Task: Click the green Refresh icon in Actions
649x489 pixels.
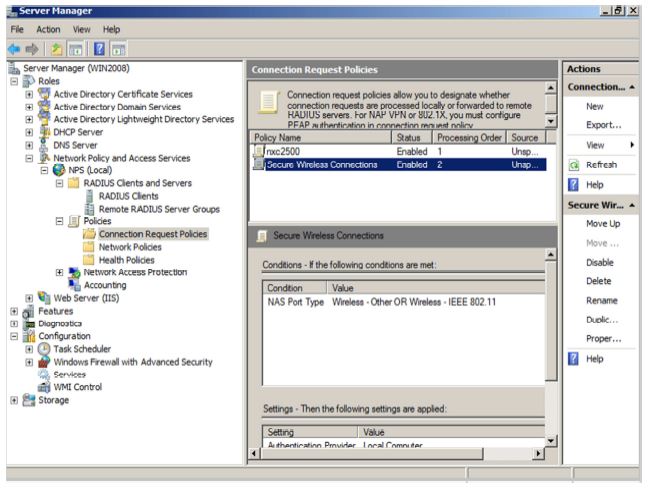Action: coord(576,165)
